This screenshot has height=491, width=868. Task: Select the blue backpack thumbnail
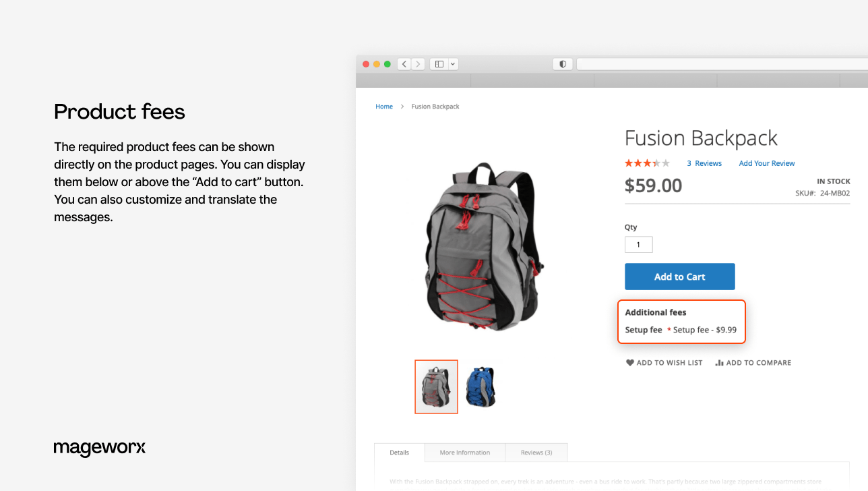tap(481, 386)
